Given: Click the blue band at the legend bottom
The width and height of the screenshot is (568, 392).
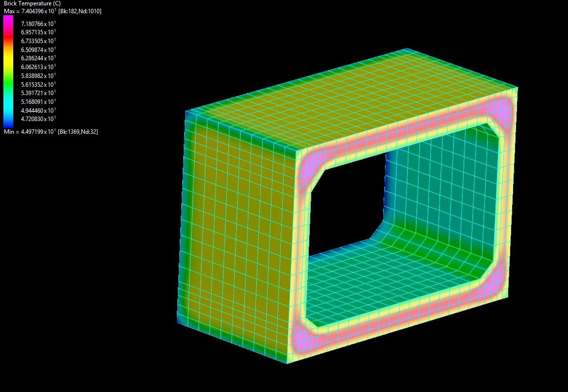Looking at the screenshot, I should point(8,122).
